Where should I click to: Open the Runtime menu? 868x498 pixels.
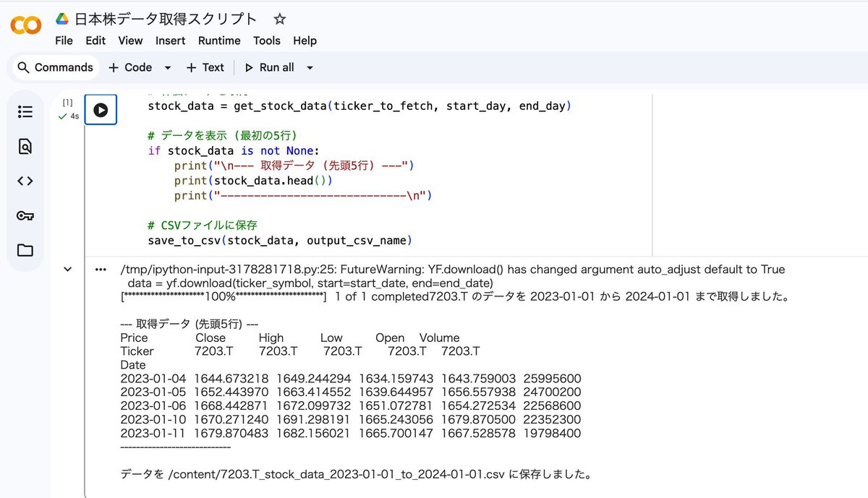pyautogui.click(x=219, y=40)
